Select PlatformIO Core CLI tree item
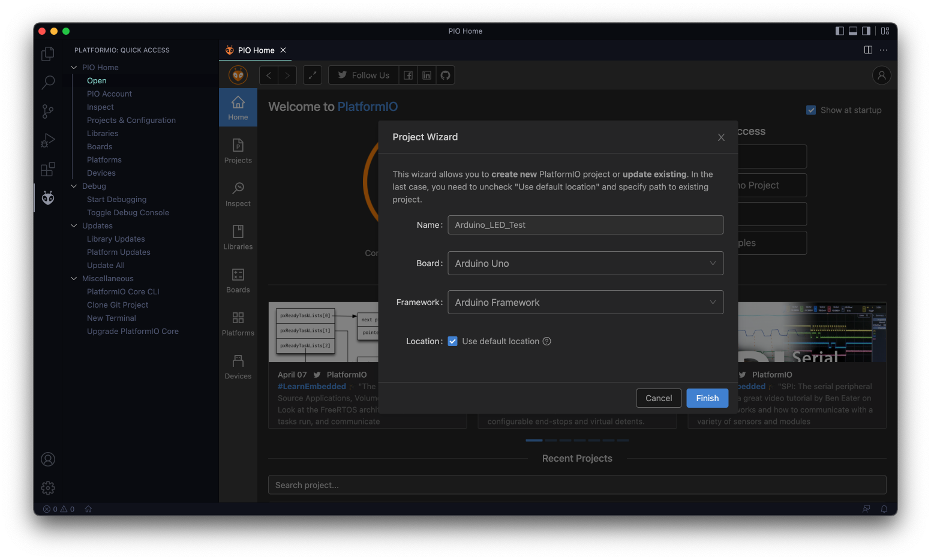This screenshot has height=560, width=931. pyautogui.click(x=123, y=291)
